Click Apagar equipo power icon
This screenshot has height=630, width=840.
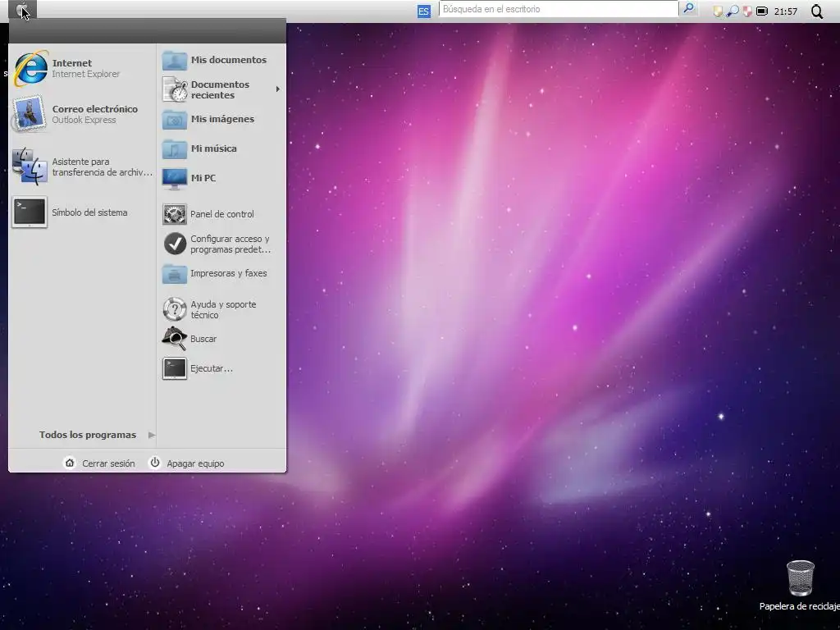pyautogui.click(x=155, y=463)
